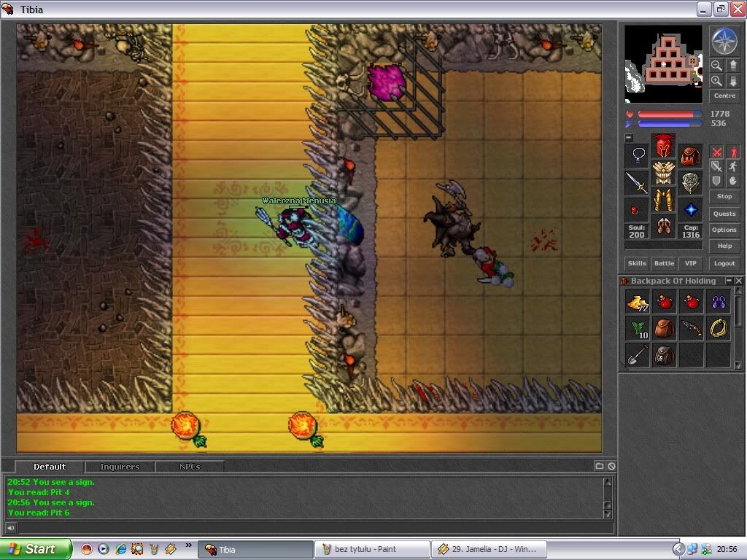Screen dimensions: 747x560
Task: Open the Quests log
Action: click(724, 214)
